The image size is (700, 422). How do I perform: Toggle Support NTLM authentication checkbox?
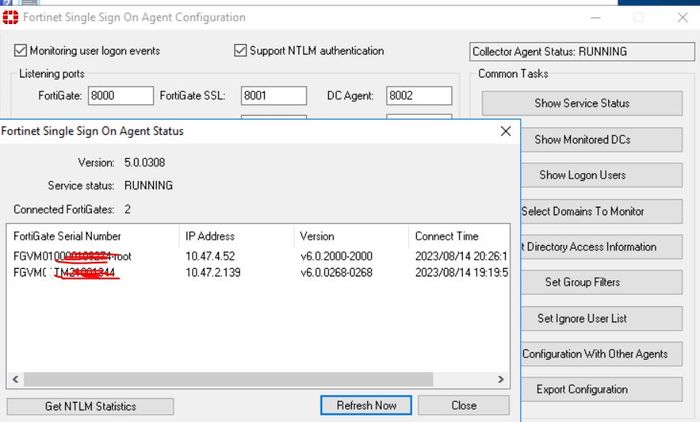(x=240, y=50)
